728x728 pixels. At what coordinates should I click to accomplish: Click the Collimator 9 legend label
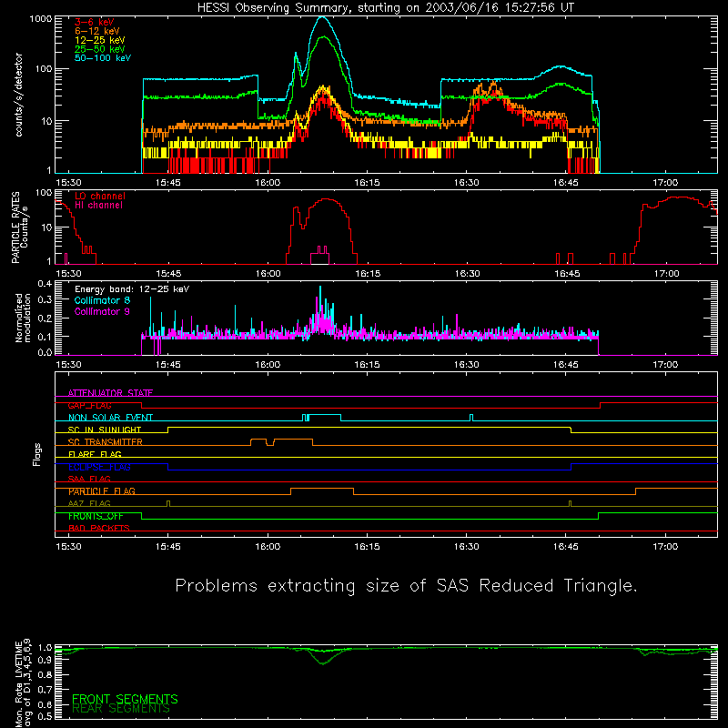pos(102,311)
